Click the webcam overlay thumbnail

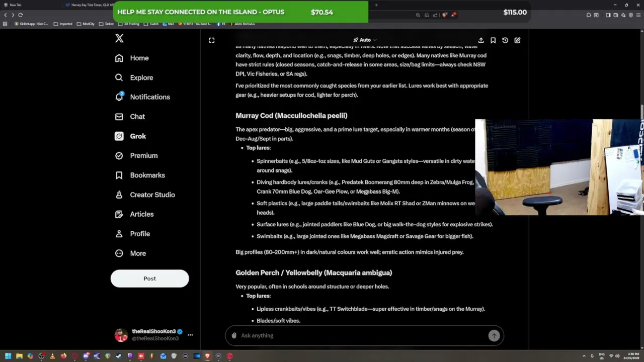pyautogui.click(x=559, y=167)
